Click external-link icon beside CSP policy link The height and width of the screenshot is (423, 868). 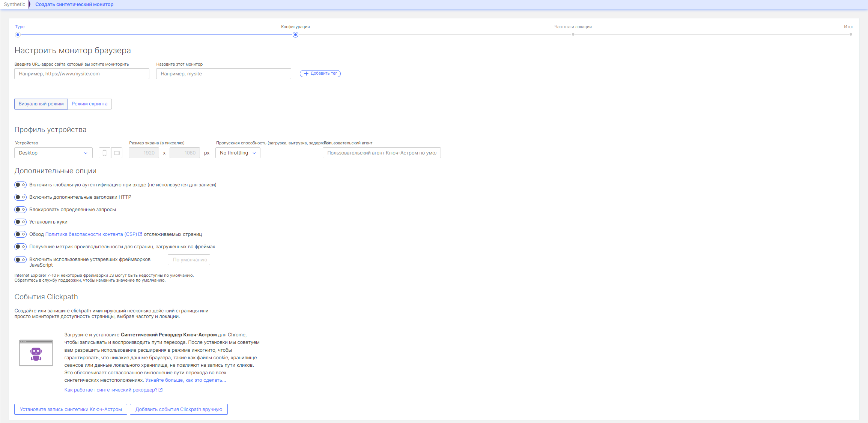point(140,234)
